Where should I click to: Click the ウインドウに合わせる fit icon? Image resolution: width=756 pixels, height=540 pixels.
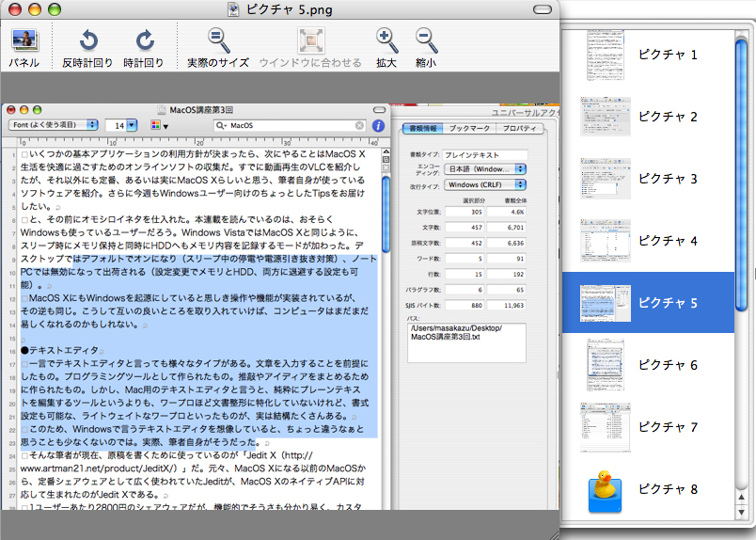pyautogui.click(x=310, y=40)
